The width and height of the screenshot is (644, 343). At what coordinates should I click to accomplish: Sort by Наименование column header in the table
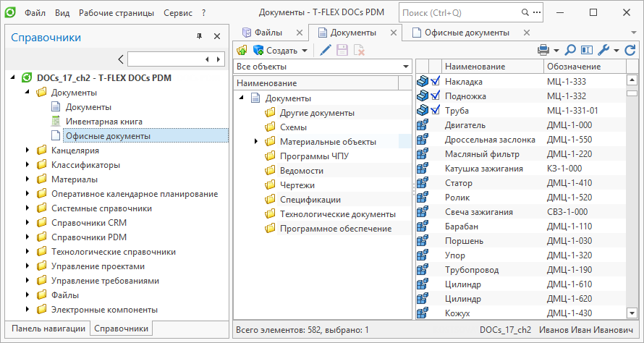[x=492, y=66]
